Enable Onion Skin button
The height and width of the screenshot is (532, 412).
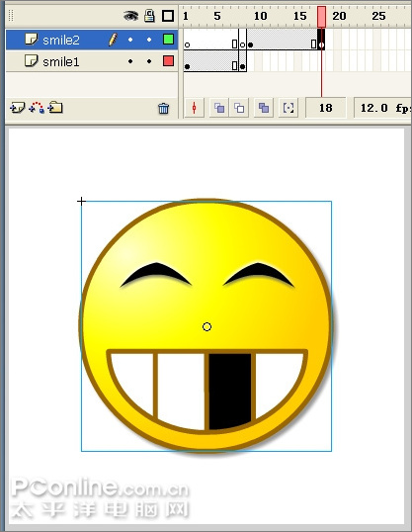(219, 108)
